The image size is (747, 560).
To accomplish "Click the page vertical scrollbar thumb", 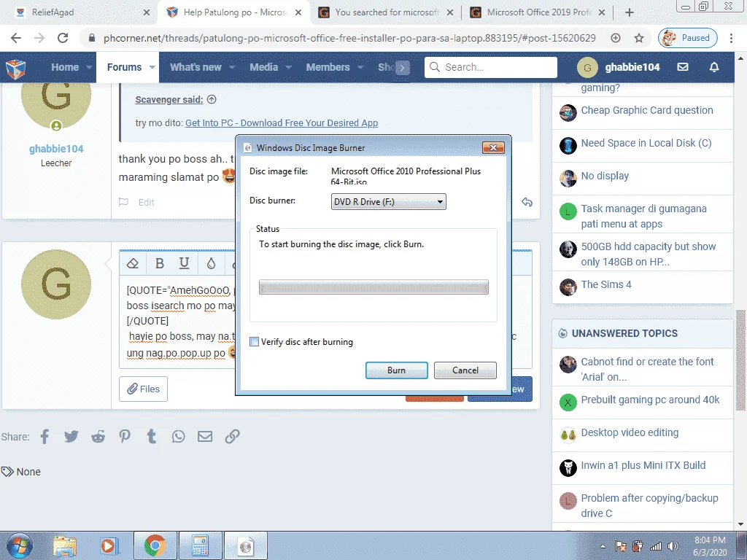I will coord(741,360).
